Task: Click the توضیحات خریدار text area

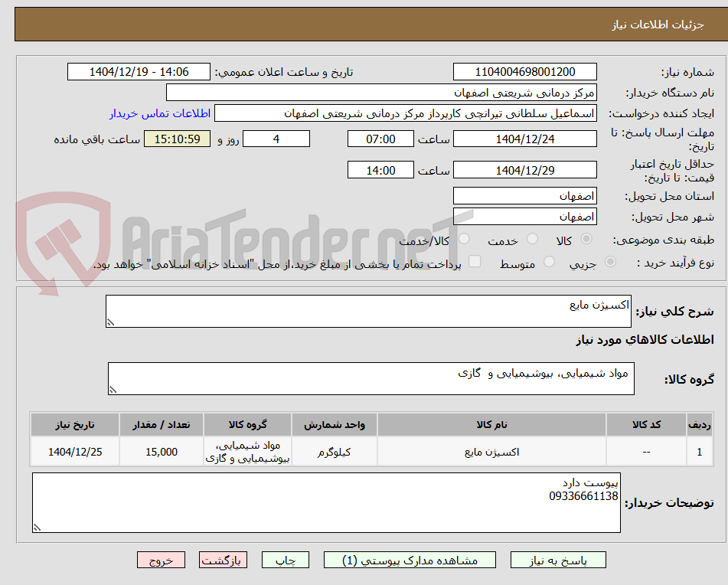Action: point(326,503)
